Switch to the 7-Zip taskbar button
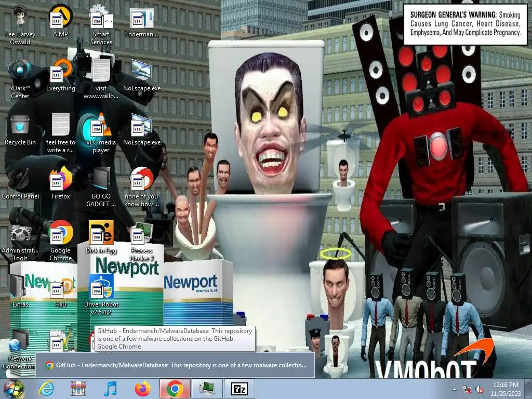532x399 pixels. click(x=239, y=389)
